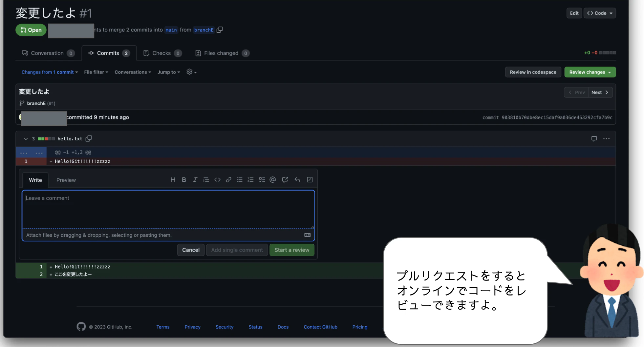
Task: Switch to the Files changed tab
Action: (x=222, y=53)
